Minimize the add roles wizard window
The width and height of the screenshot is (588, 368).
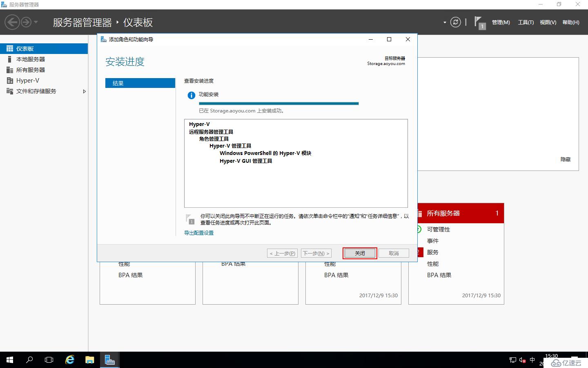[x=371, y=39]
